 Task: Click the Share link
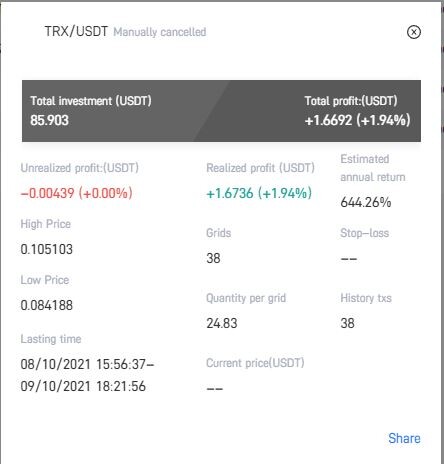tap(404, 438)
